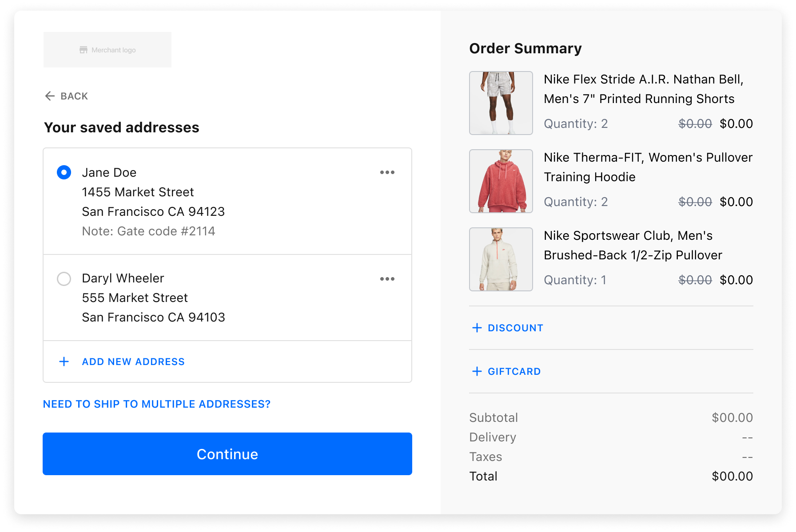Click the Merchant logo placeholder
This screenshot has width=796, height=532.
pos(107,50)
